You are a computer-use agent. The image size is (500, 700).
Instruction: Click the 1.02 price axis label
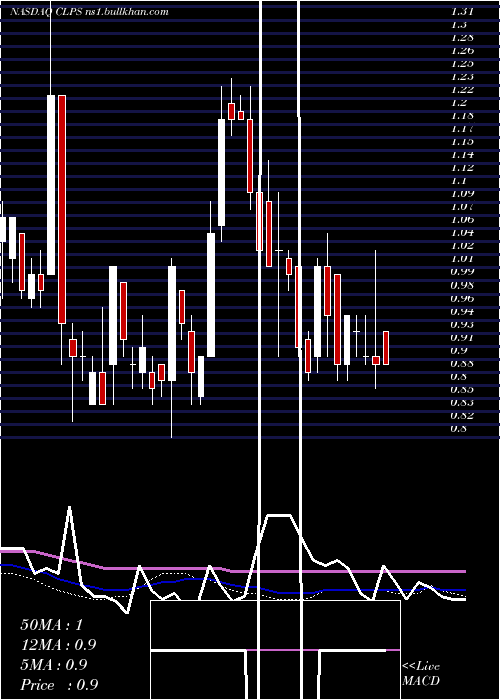click(x=462, y=246)
